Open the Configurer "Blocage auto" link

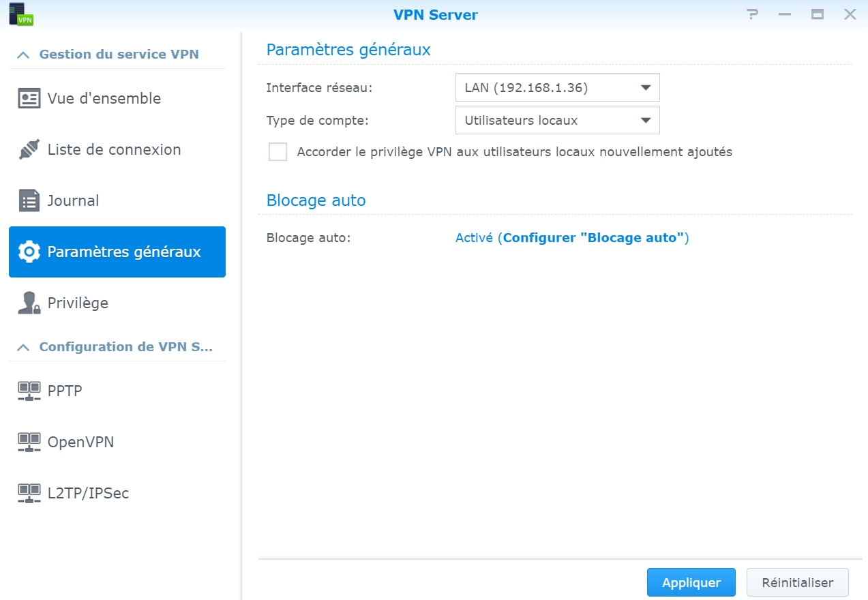tap(594, 238)
